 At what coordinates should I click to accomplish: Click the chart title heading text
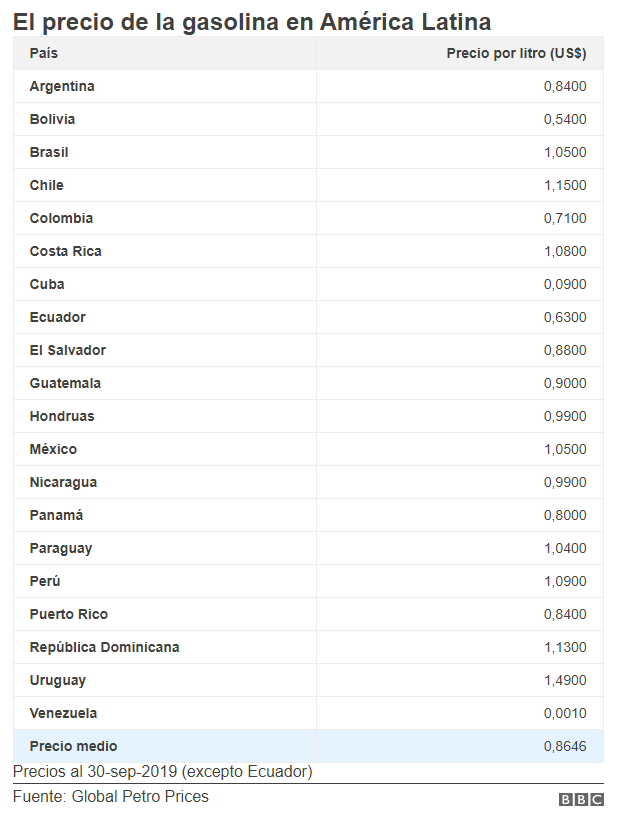(251, 22)
